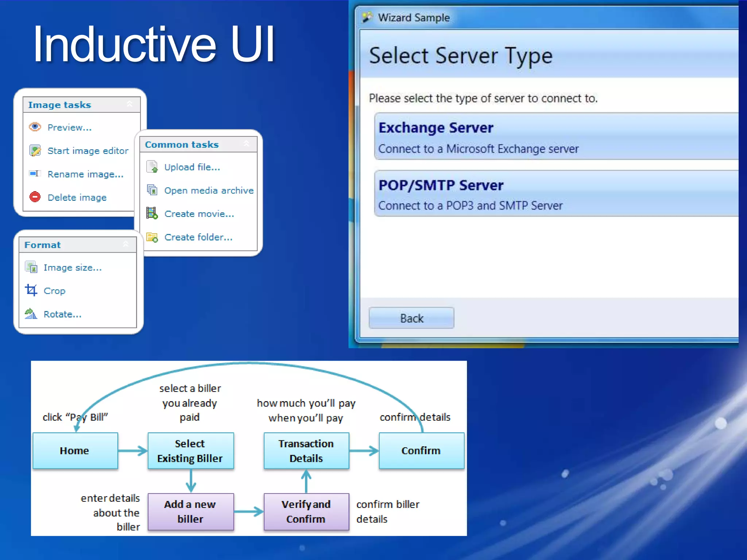The image size is (747, 560).
Task: Collapse the Common tasks panel chevron
Action: 247,144
